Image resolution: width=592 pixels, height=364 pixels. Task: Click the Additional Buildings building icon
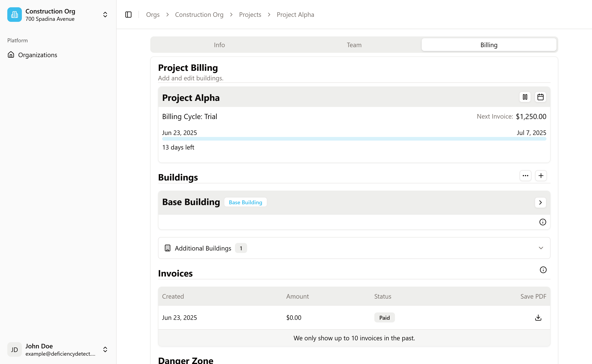pyautogui.click(x=167, y=248)
